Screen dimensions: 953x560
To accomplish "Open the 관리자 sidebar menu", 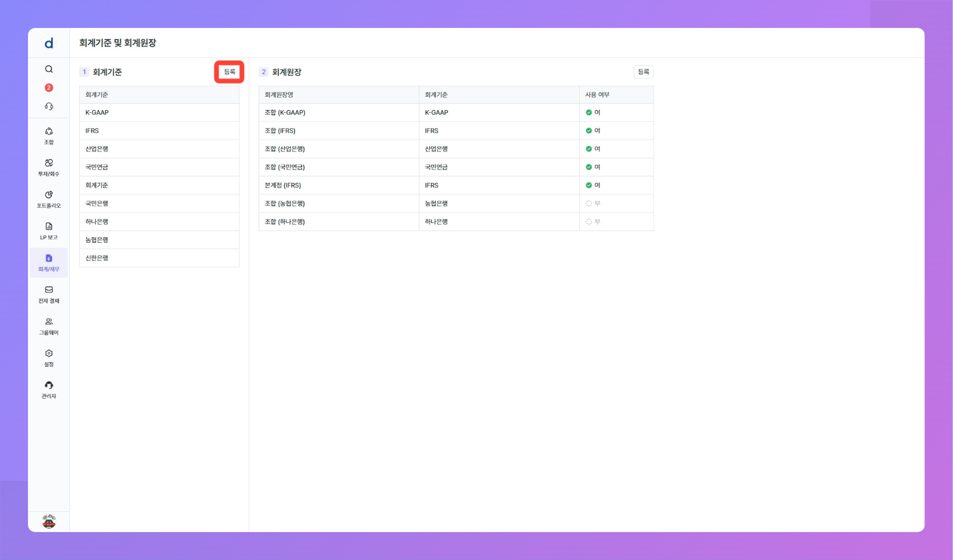I will tap(49, 390).
